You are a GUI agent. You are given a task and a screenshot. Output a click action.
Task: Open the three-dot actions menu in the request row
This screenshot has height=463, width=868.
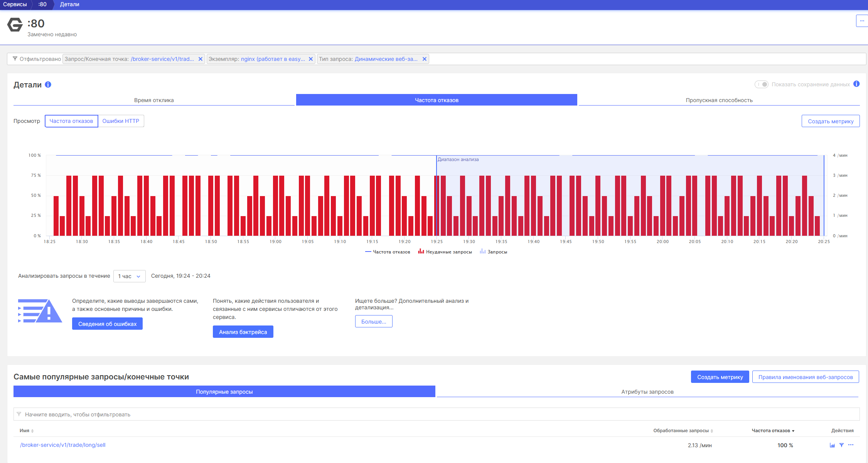(851, 445)
